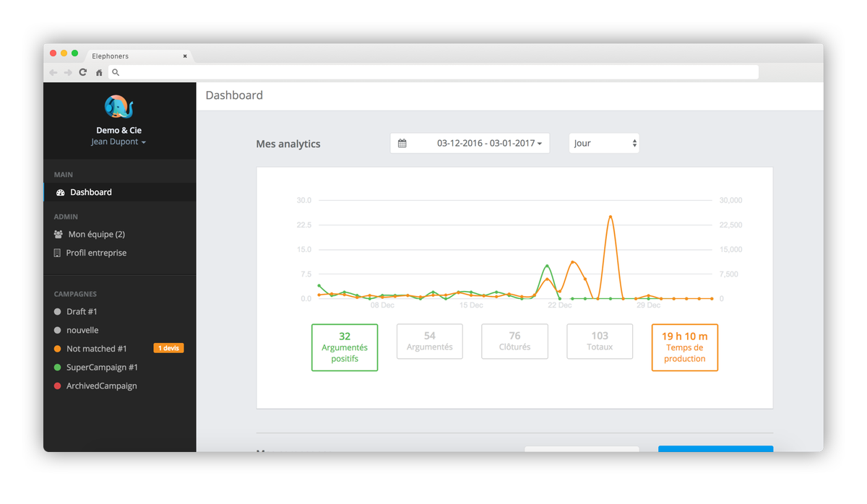Click the green peak near 22 Dec
This screenshot has width=867, height=504.
(x=548, y=266)
